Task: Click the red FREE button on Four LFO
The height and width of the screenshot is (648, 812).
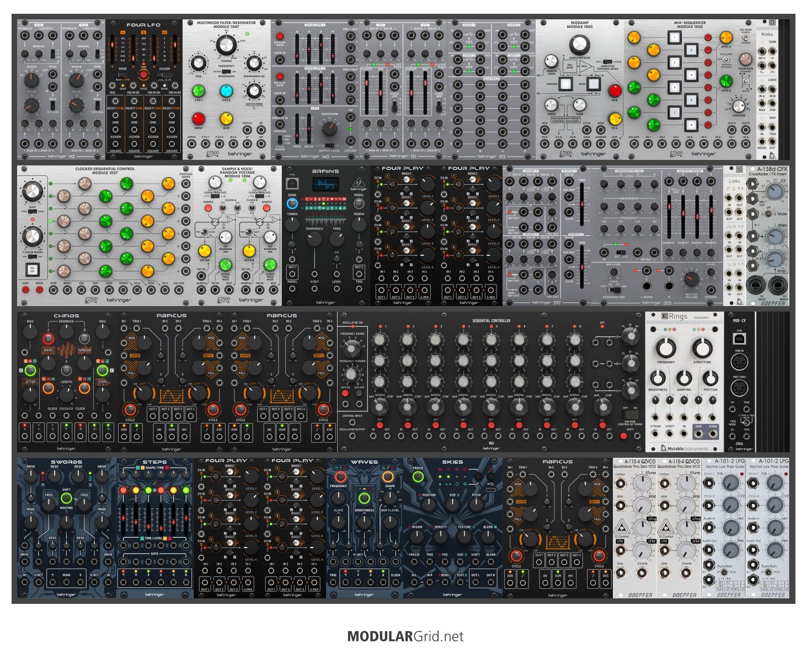Action: click(143, 74)
